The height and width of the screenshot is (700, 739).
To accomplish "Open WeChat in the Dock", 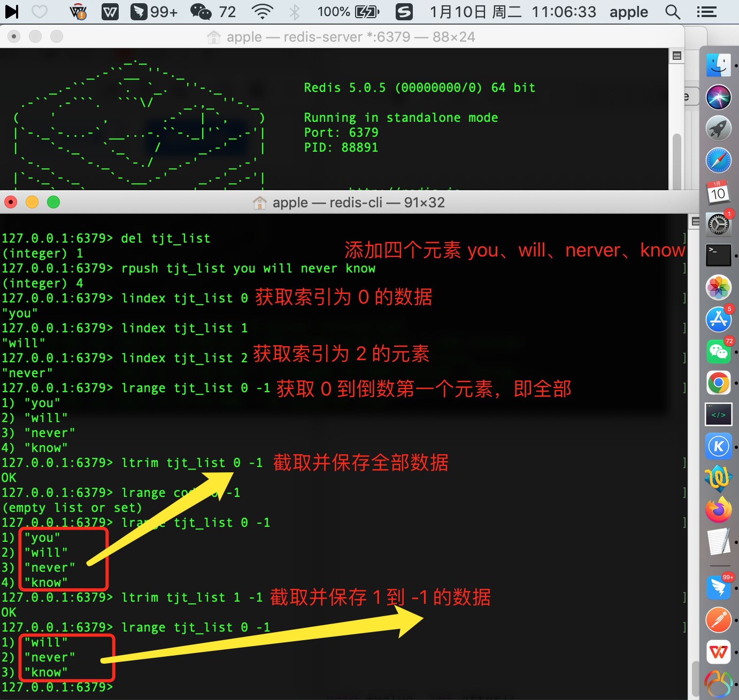I will 719,352.
